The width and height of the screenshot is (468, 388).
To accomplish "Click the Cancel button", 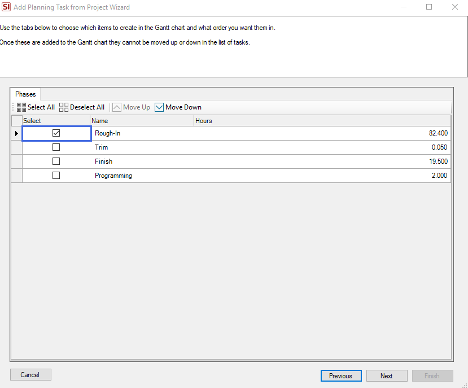I will pyautogui.click(x=31, y=375).
